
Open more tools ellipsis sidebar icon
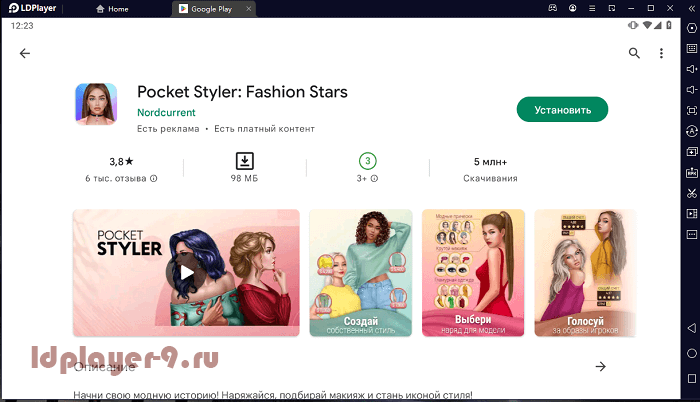(x=692, y=234)
